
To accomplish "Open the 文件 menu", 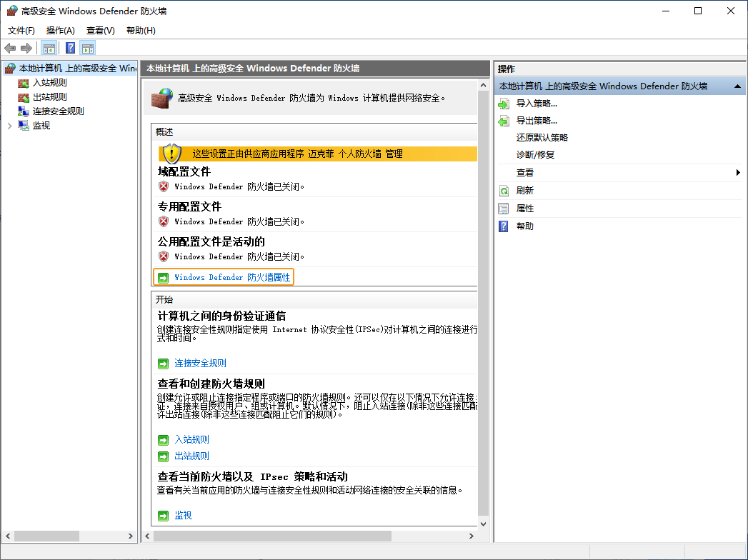I will [21, 31].
